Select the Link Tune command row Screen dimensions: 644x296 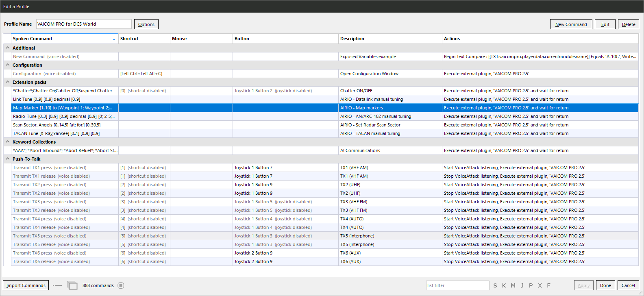click(325, 99)
